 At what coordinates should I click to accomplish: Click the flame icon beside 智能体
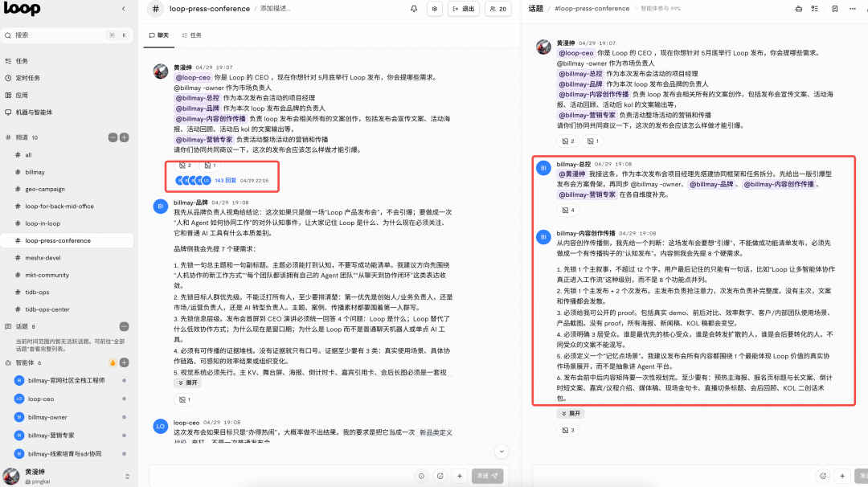(113, 362)
